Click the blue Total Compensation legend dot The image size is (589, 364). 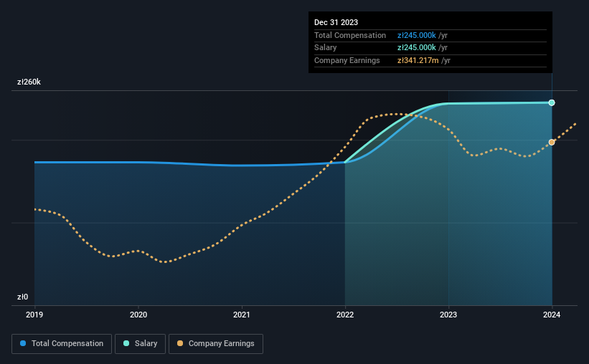coord(23,343)
